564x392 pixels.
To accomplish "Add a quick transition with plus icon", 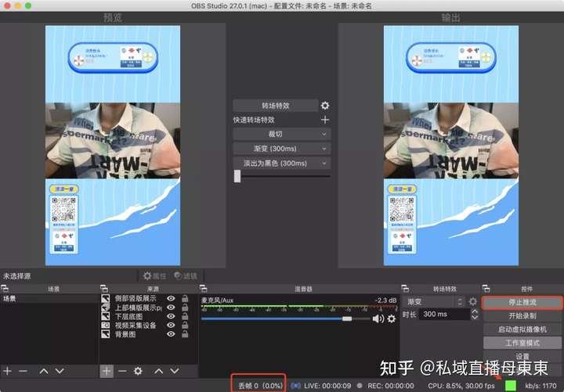I will [325, 120].
